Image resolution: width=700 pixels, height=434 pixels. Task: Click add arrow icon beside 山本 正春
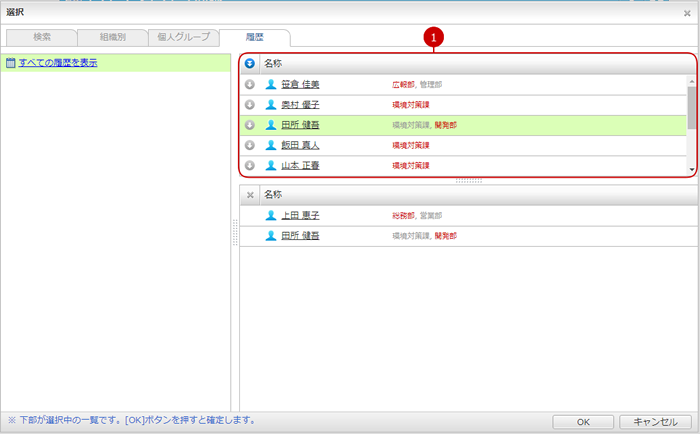pyautogui.click(x=250, y=165)
